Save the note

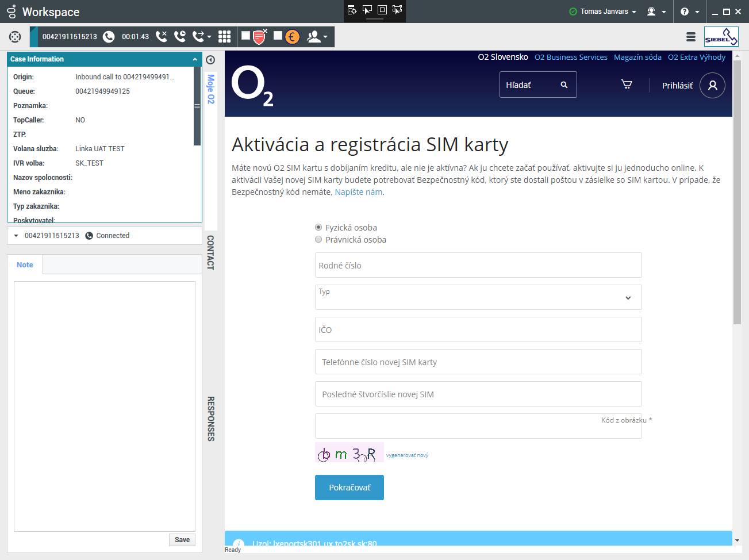tap(182, 540)
